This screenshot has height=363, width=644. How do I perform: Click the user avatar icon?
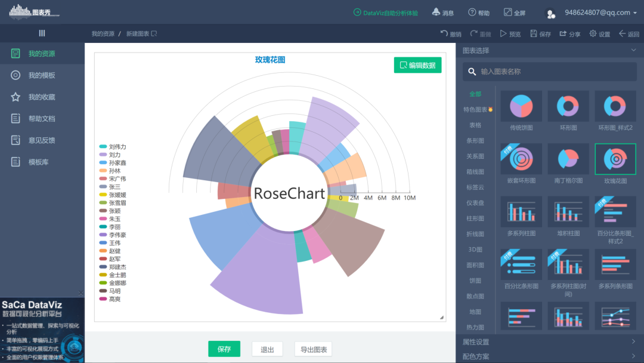click(x=550, y=14)
